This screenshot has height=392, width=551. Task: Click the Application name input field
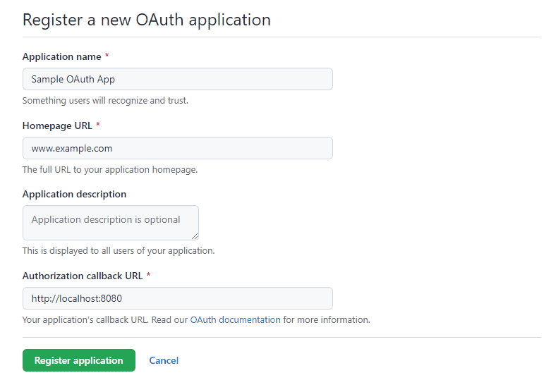tap(177, 79)
